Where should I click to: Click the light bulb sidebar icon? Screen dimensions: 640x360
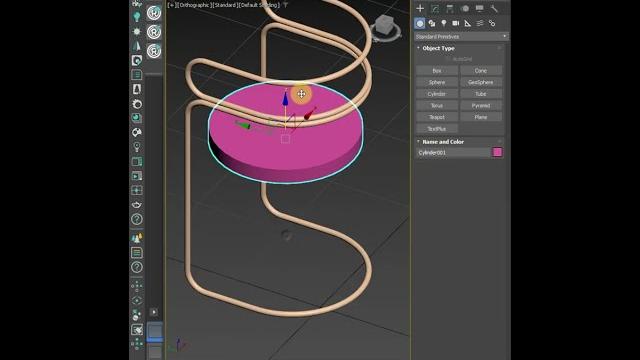(x=137, y=16)
